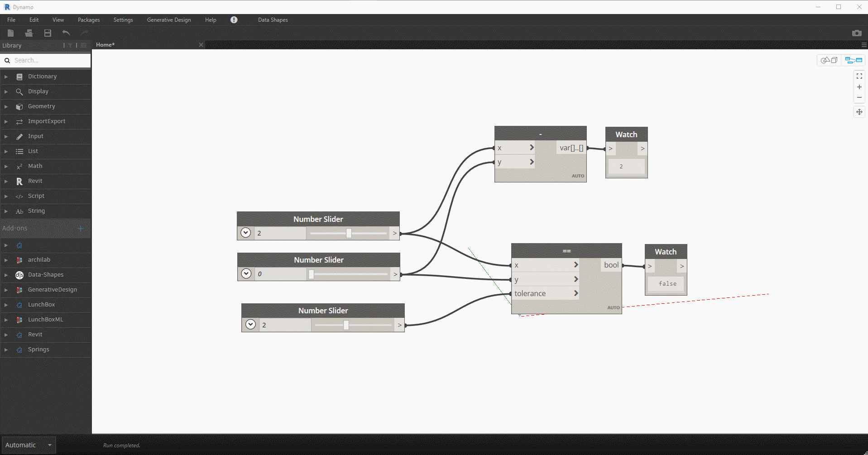Image resolution: width=868 pixels, height=455 pixels.
Task: Click the top Number Slider thumb
Action: [x=349, y=233]
